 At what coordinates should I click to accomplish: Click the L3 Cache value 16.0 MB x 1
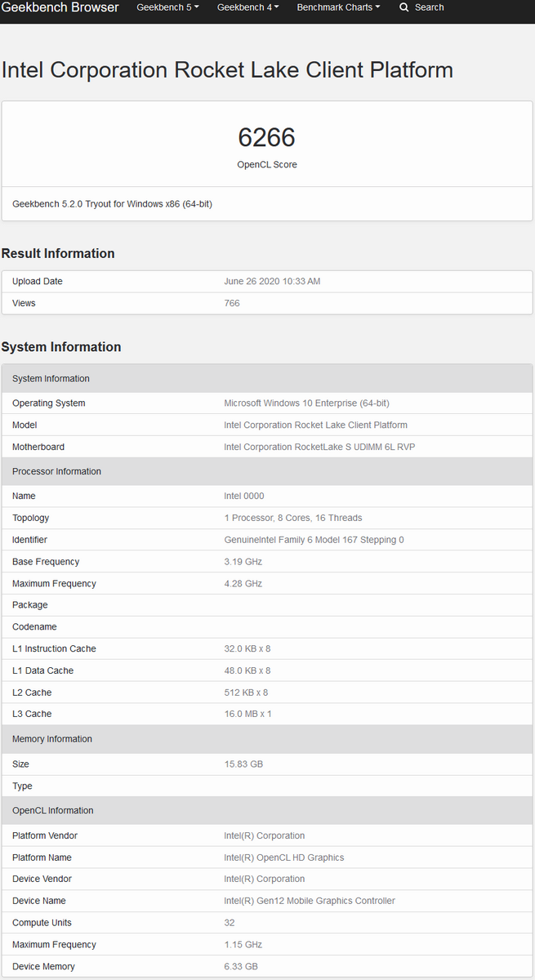click(x=247, y=715)
